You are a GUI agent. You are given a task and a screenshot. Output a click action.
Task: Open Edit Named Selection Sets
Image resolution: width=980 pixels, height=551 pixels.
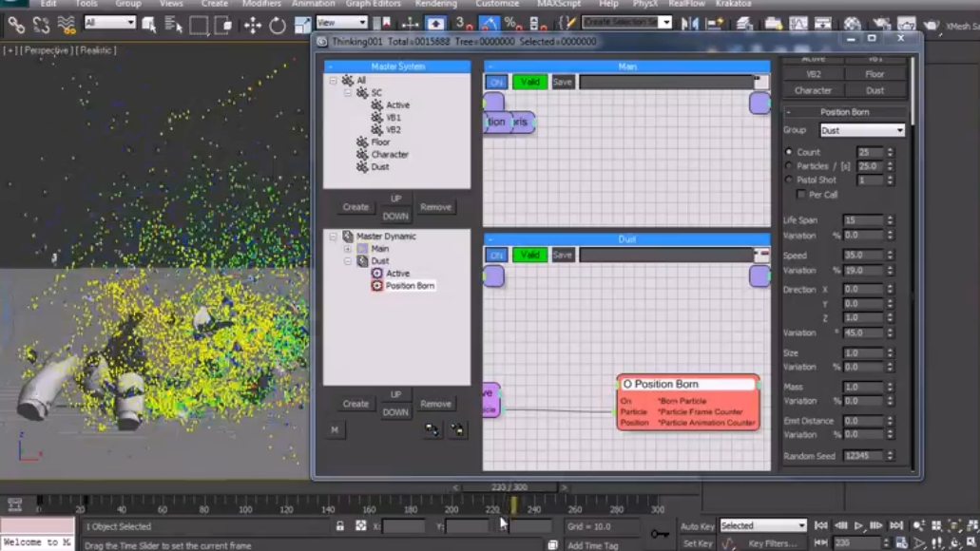pos(567,24)
